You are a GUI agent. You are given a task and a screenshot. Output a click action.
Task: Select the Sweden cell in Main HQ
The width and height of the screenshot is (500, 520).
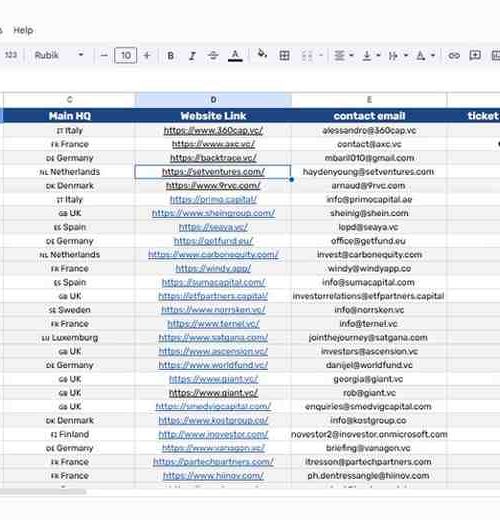69,310
